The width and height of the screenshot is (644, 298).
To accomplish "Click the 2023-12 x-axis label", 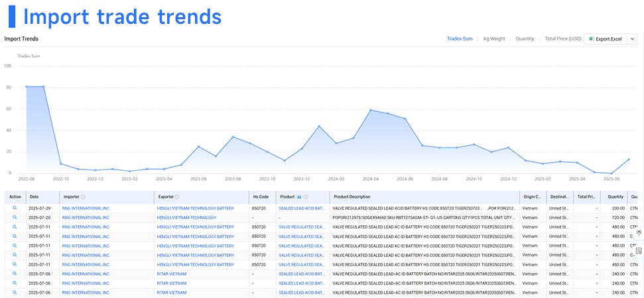I will (x=302, y=179).
